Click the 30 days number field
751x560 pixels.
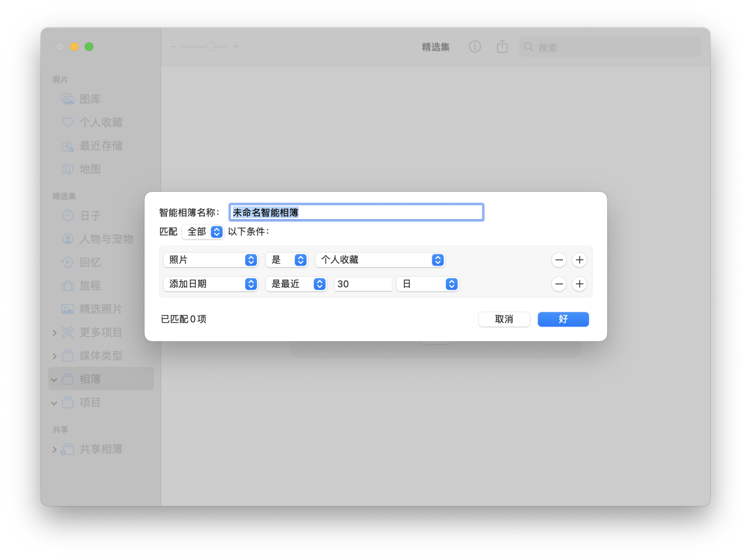363,284
